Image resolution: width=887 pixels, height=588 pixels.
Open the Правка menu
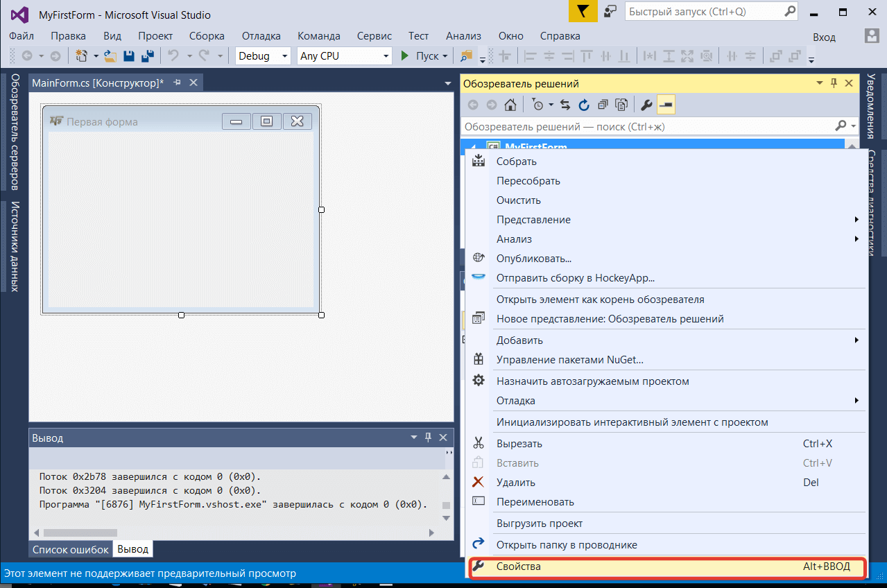(69, 36)
